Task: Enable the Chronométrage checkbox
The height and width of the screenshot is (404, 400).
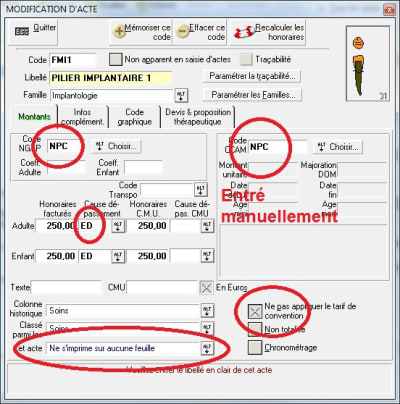Action: pos(255,347)
